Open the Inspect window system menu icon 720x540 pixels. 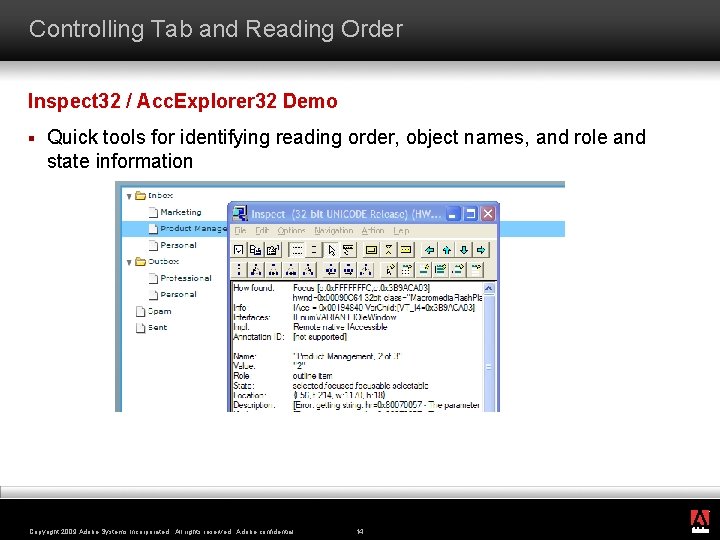(x=240, y=213)
